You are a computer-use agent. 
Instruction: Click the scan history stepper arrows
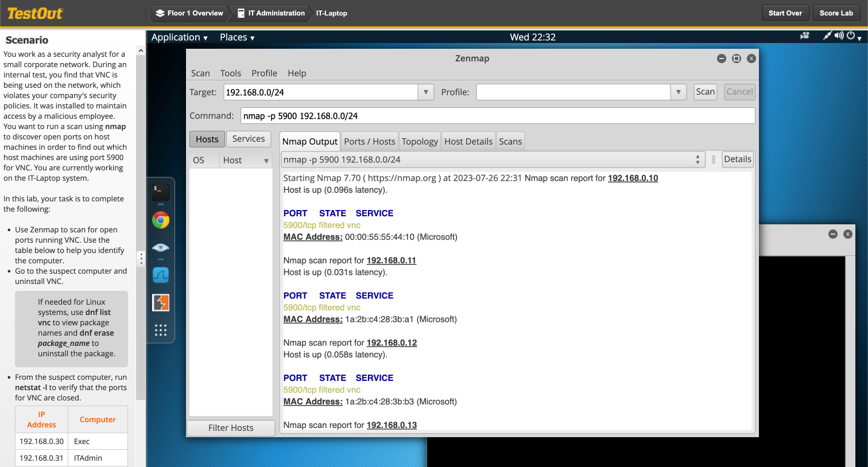click(697, 159)
